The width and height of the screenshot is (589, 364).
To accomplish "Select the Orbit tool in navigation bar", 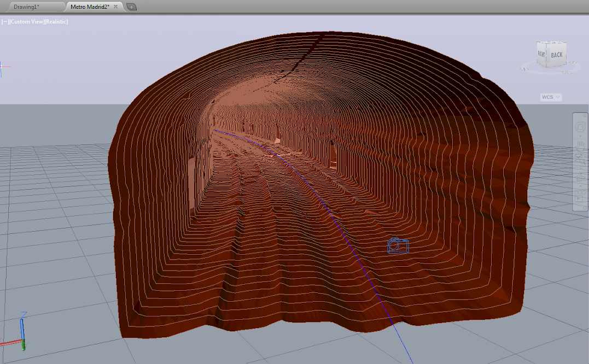I will [x=581, y=177].
